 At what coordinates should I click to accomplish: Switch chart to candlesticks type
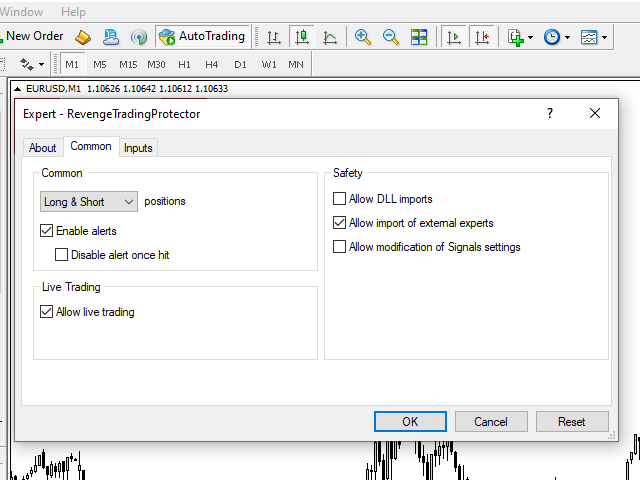pyautogui.click(x=302, y=37)
